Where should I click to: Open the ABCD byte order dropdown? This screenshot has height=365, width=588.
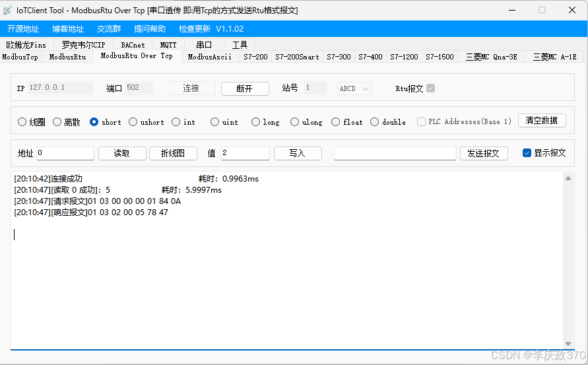354,88
